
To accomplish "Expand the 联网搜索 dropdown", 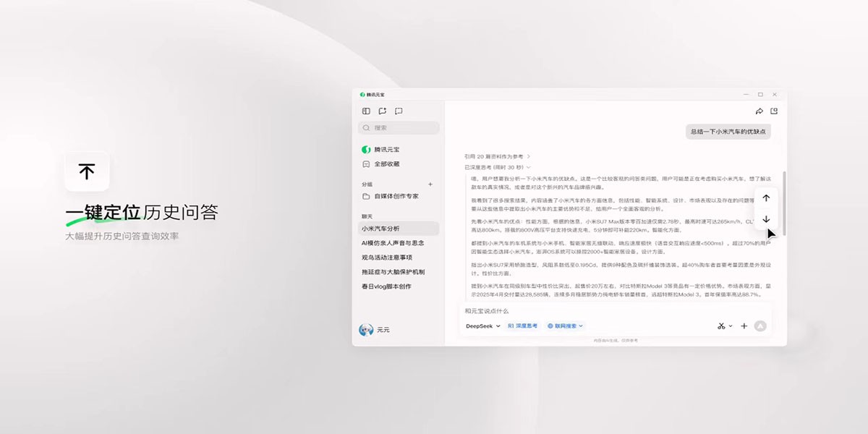I will point(565,326).
